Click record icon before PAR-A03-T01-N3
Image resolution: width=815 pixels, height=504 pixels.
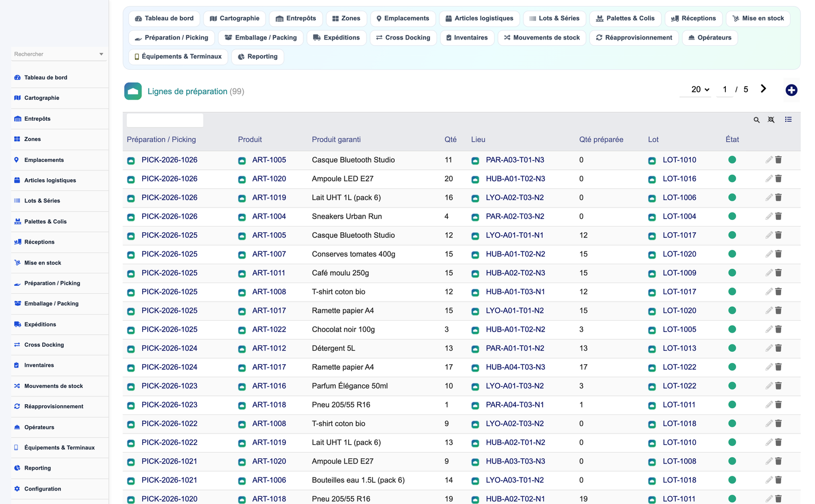tap(475, 161)
